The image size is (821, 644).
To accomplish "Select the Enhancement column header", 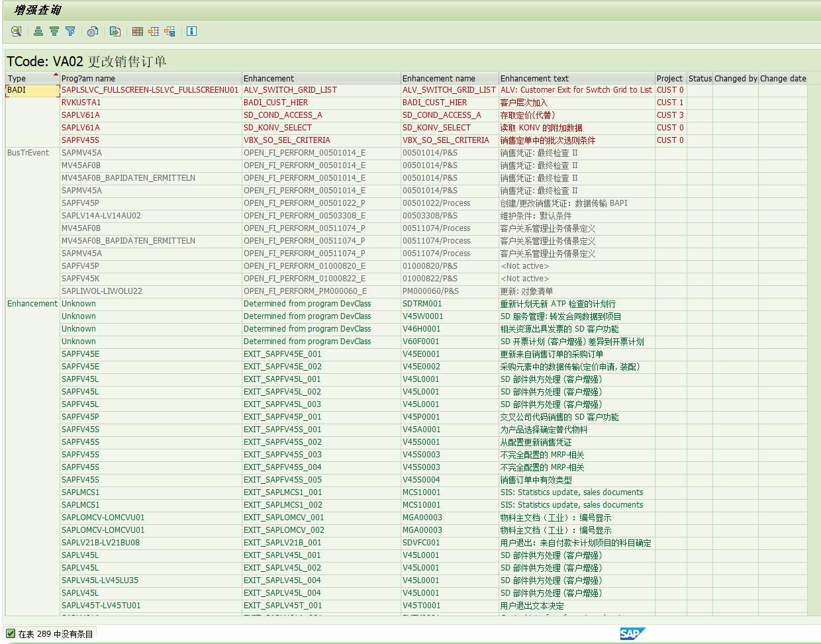I will pyautogui.click(x=321, y=78).
